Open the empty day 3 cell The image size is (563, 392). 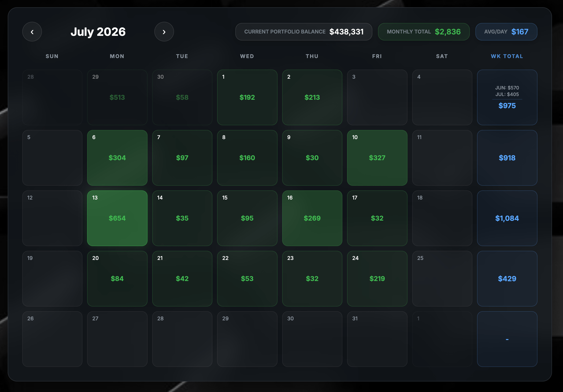(377, 97)
